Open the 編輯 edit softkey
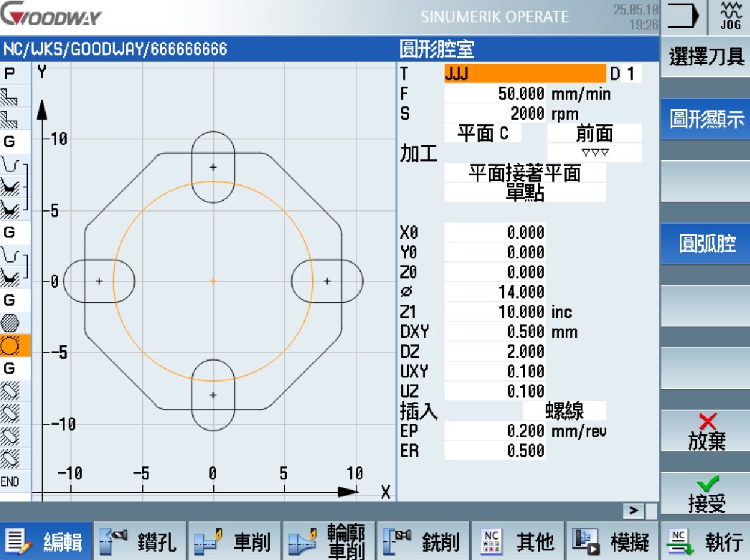This screenshot has height=560, width=750. point(47,542)
